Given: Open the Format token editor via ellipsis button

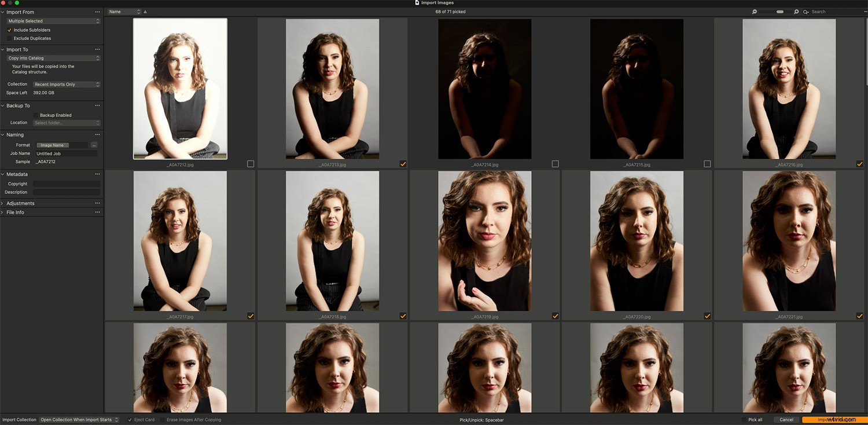Looking at the screenshot, I should point(94,145).
